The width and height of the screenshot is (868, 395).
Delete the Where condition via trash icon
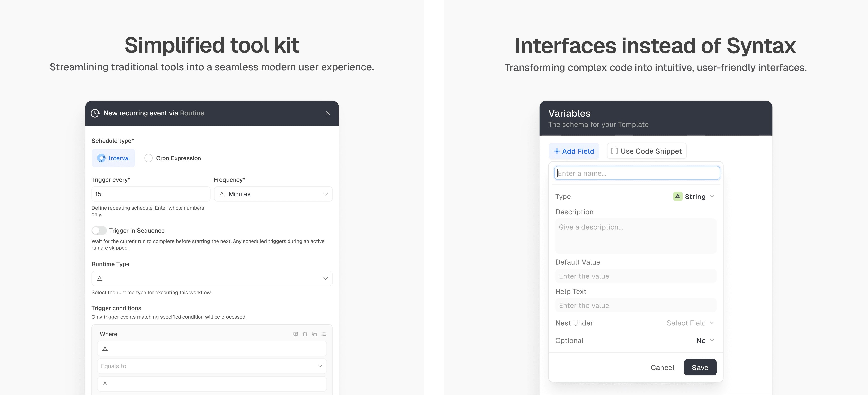(305, 334)
